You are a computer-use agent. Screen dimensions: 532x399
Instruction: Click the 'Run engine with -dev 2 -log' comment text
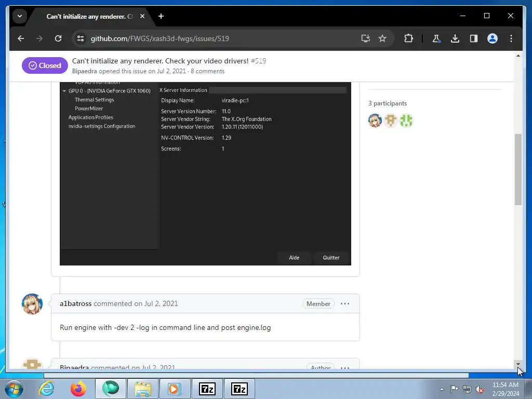tap(165, 327)
